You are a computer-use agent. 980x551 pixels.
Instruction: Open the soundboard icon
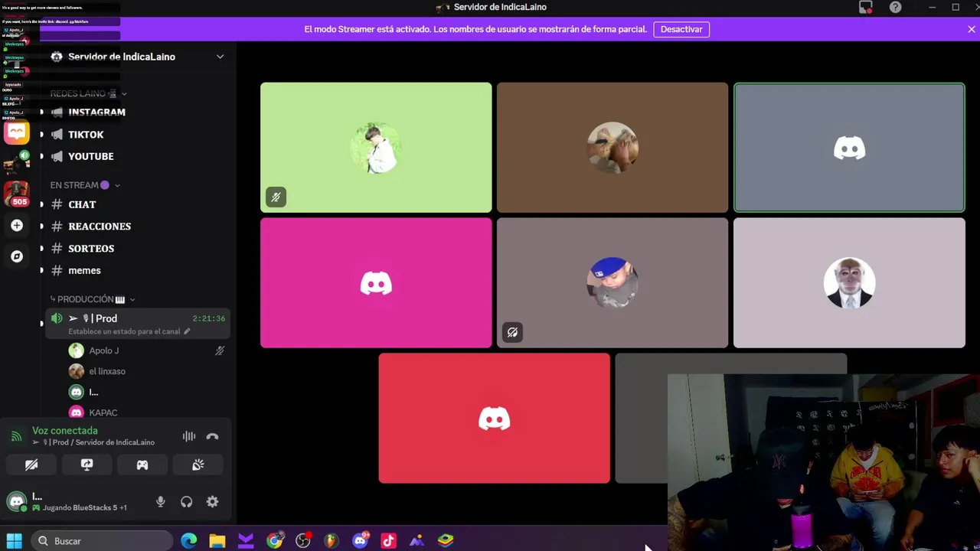(x=198, y=465)
